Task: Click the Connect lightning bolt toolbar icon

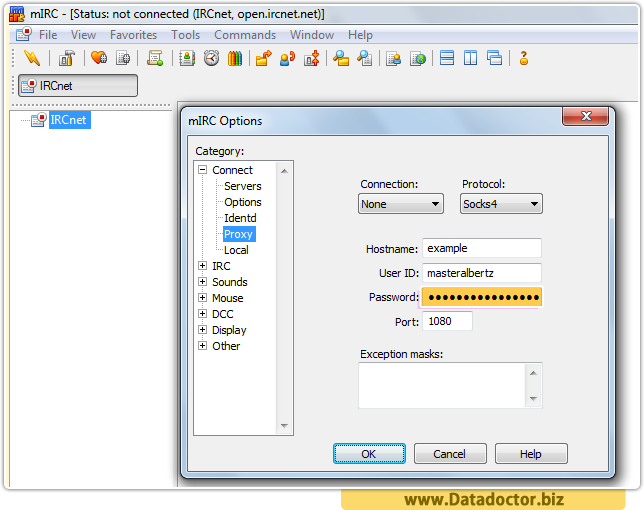Action: 32,58
